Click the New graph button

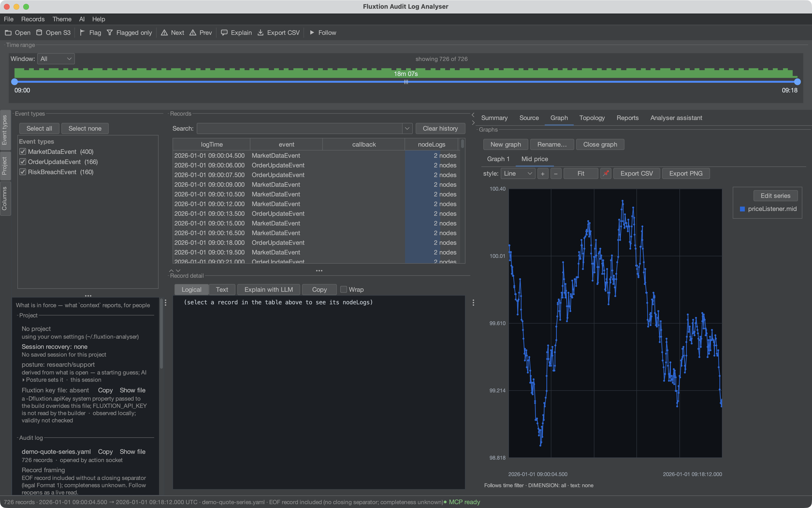click(506, 144)
